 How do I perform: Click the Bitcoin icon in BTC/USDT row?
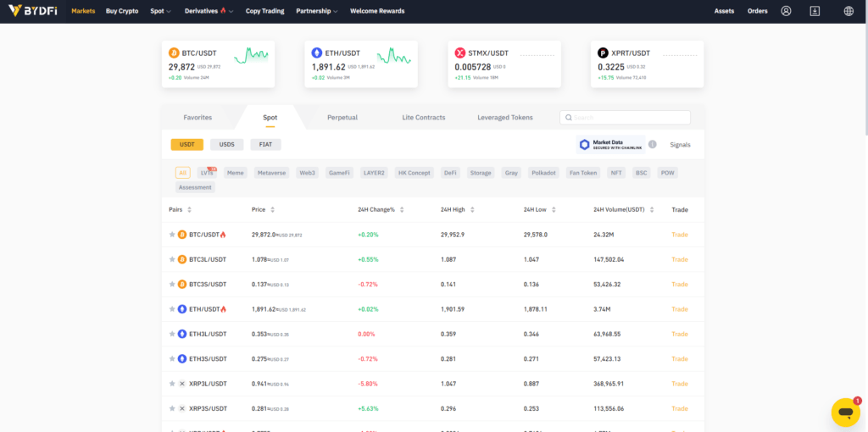182,235
